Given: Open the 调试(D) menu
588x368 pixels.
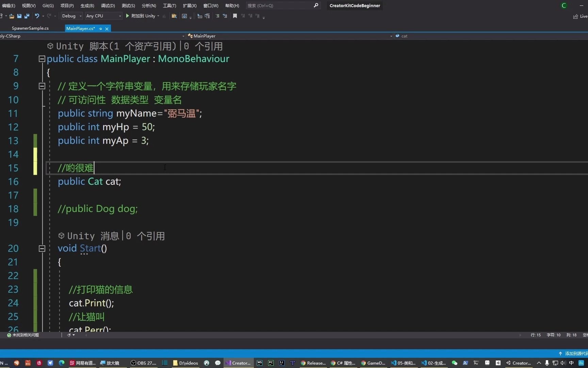Looking at the screenshot, I should (107, 5).
